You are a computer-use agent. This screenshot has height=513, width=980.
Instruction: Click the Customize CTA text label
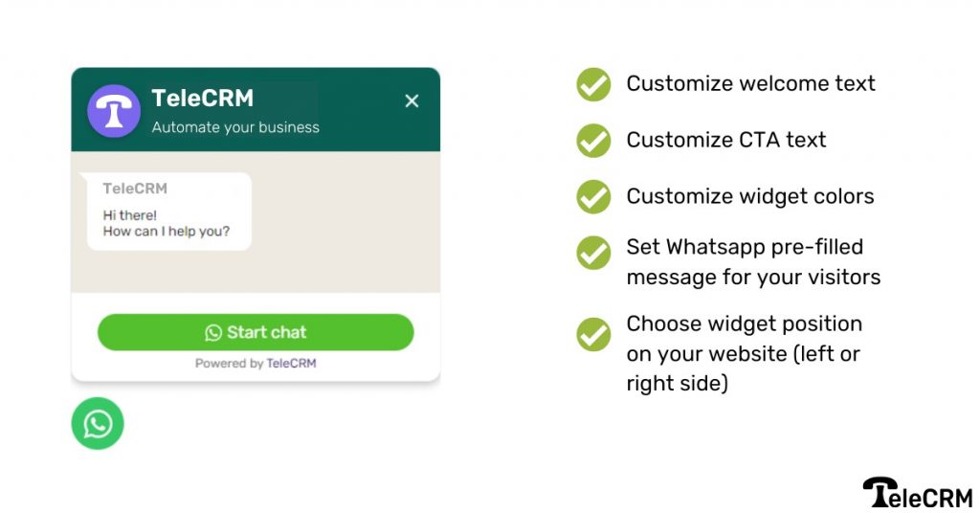click(x=726, y=140)
